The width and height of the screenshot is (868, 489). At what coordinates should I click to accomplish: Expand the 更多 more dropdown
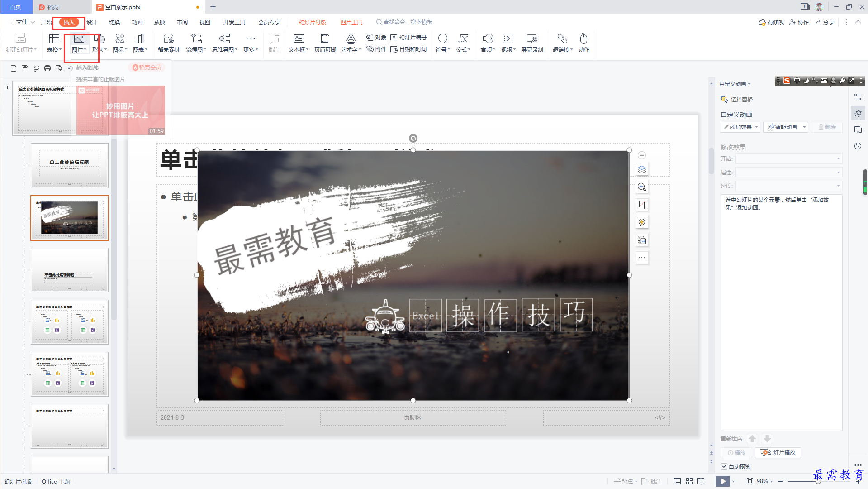(x=251, y=50)
